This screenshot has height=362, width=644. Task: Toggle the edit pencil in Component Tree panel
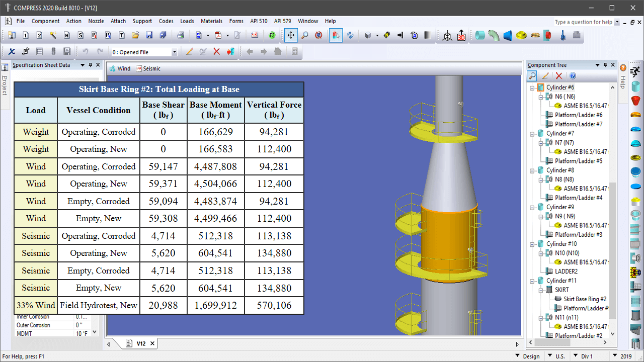545,75
